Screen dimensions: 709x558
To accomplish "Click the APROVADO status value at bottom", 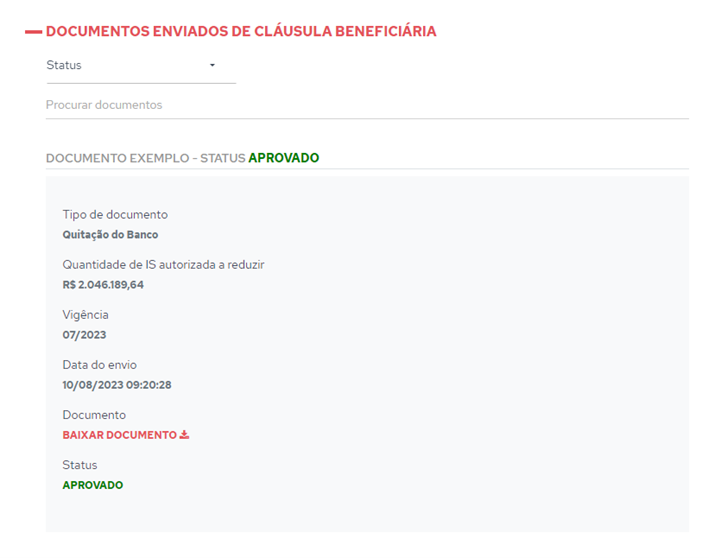I will point(93,485).
